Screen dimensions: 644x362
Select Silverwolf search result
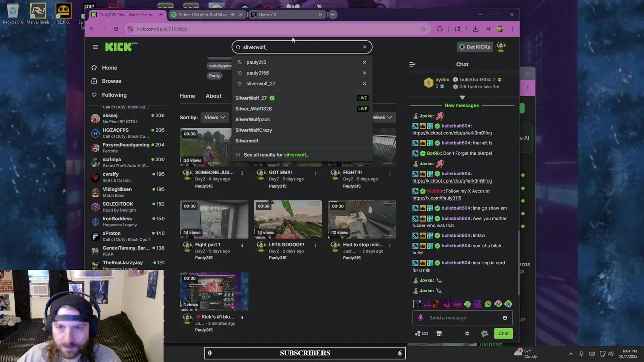coord(302,141)
